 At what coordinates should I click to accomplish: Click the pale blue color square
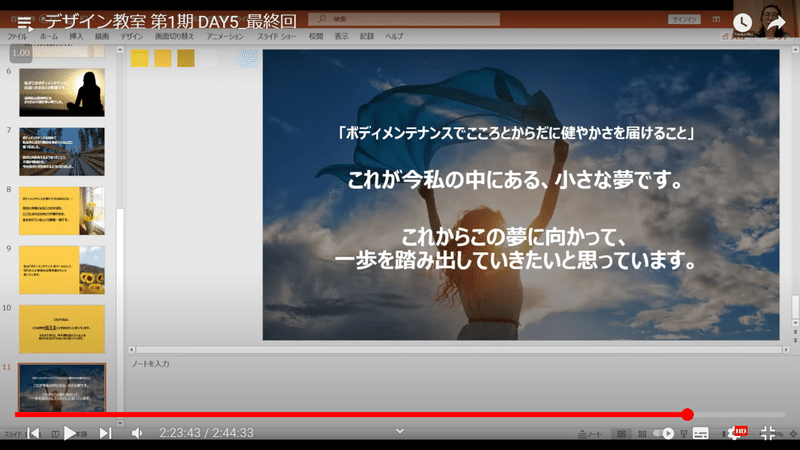click(x=248, y=58)
